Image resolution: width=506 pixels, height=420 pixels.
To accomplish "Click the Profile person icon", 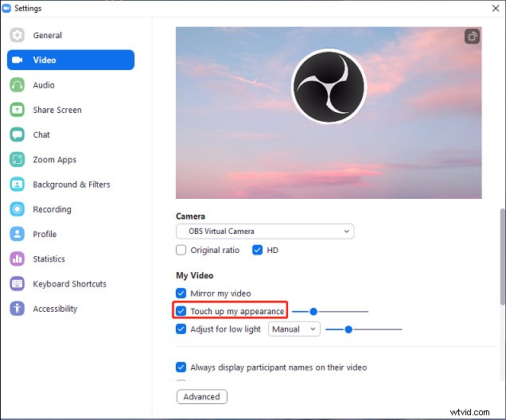I will [x=17, y=234].
